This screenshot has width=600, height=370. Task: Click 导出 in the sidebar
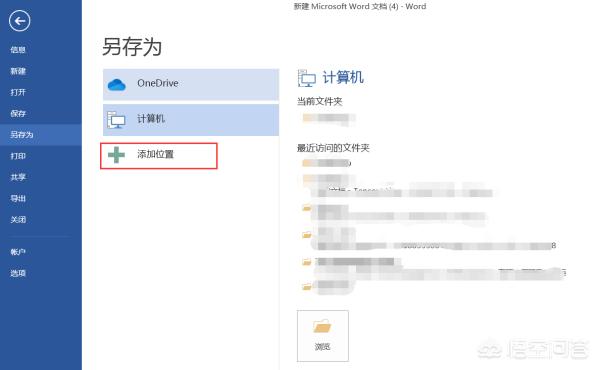(18, 199)
